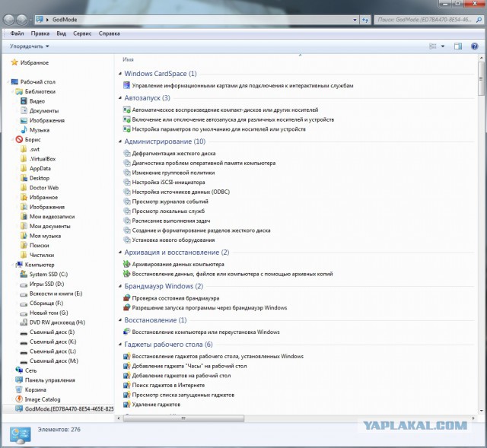Click icon of Автоматическое воспроизведение компакт-дисков

click(126, 110)
